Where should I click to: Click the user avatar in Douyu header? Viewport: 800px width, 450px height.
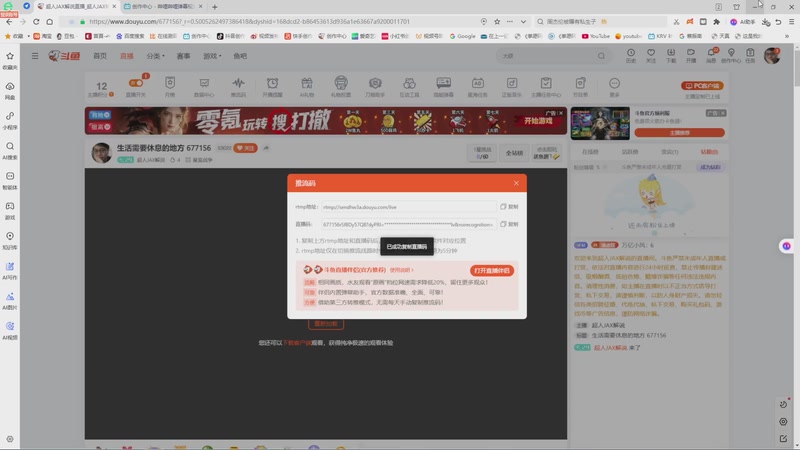click(x=772, y=56)
